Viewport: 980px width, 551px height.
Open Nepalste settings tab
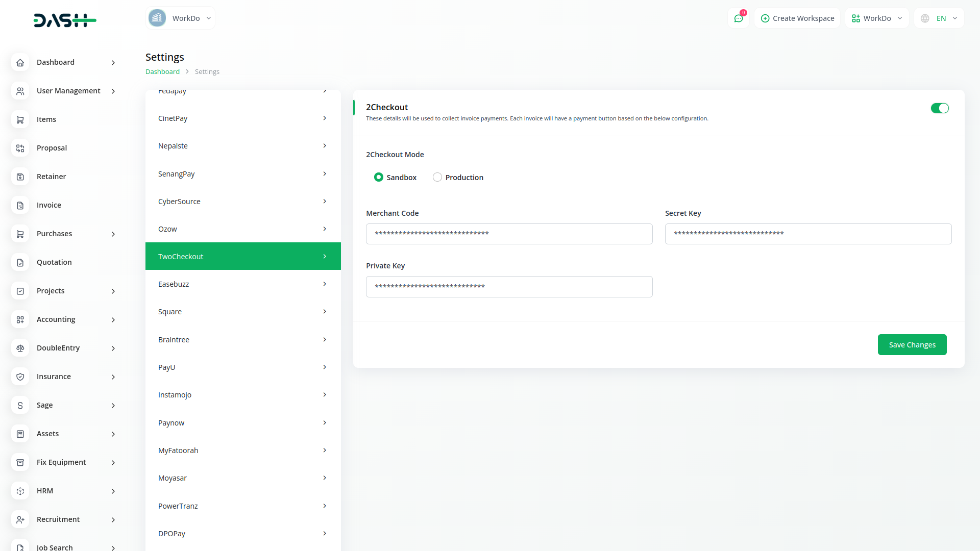[243, 146]
